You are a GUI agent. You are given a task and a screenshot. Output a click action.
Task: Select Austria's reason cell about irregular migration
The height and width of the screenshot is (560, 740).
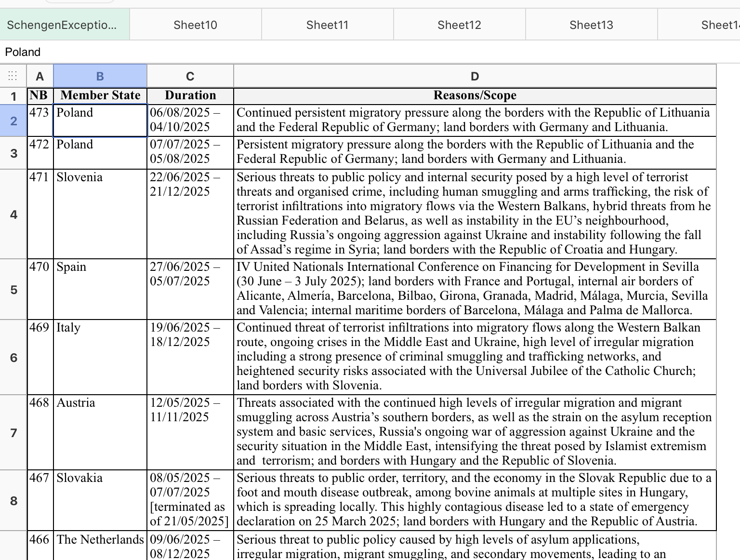(x=475, y=432)
